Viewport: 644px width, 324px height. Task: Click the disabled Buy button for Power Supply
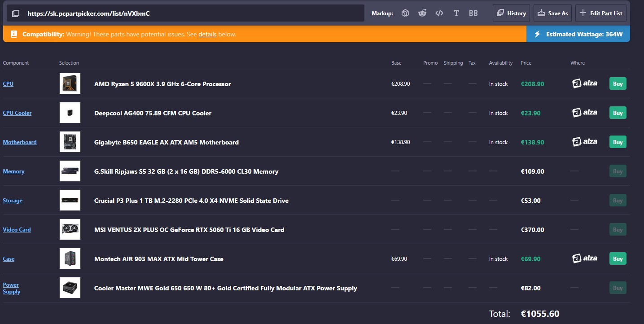618,288
